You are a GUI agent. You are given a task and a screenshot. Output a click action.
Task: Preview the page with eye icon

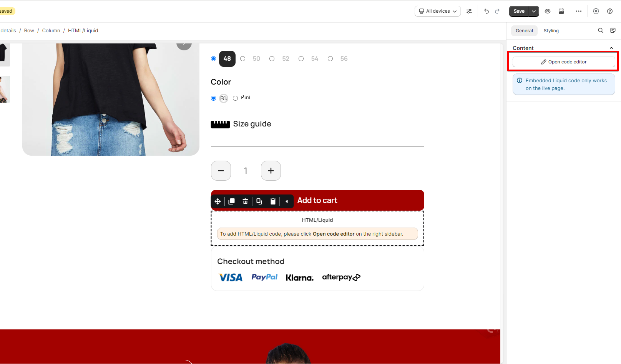pos(548,11)
